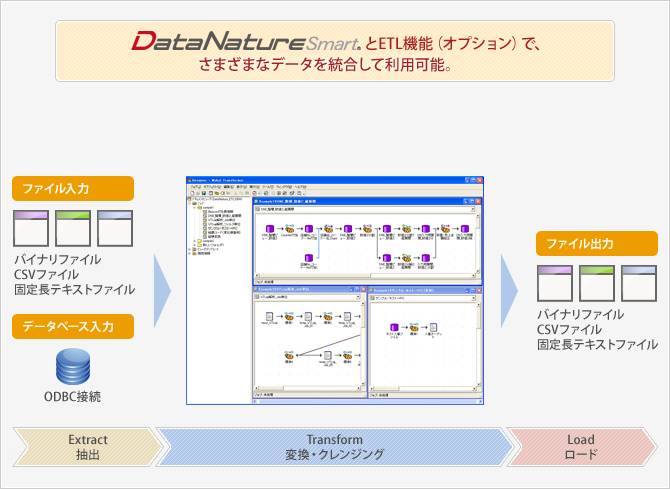Open job selector dropdown in top flow window
This screenshot has width=670, height=489.
pyautogui.click(x=473, y=209)
